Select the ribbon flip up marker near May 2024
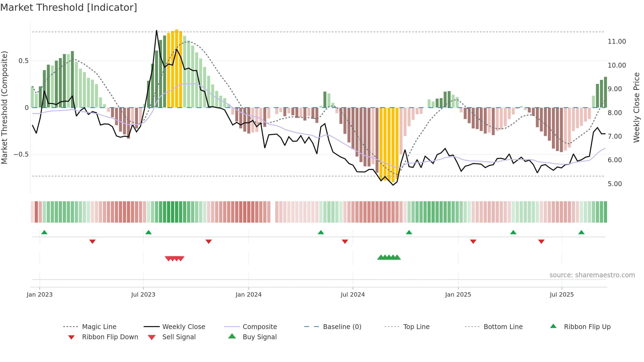Viewport: 644px width, 362px height. [x=321, y=232]
